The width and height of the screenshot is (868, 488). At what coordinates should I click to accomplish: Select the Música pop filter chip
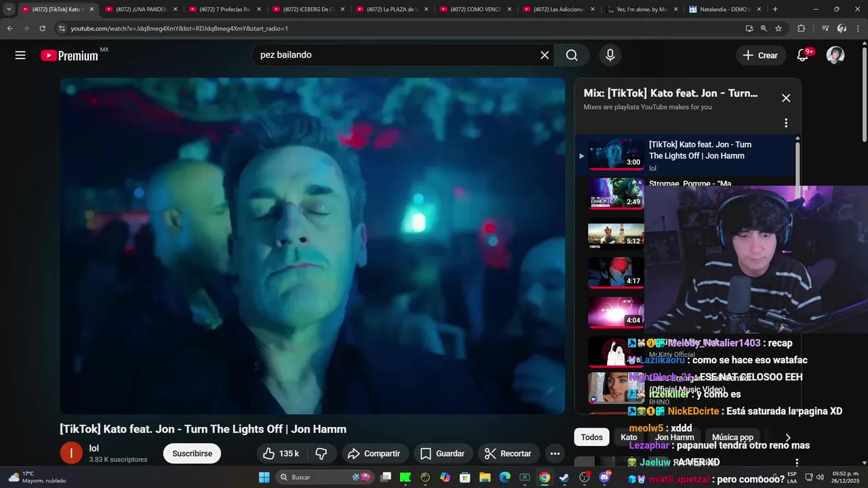(x=732, y=437)
